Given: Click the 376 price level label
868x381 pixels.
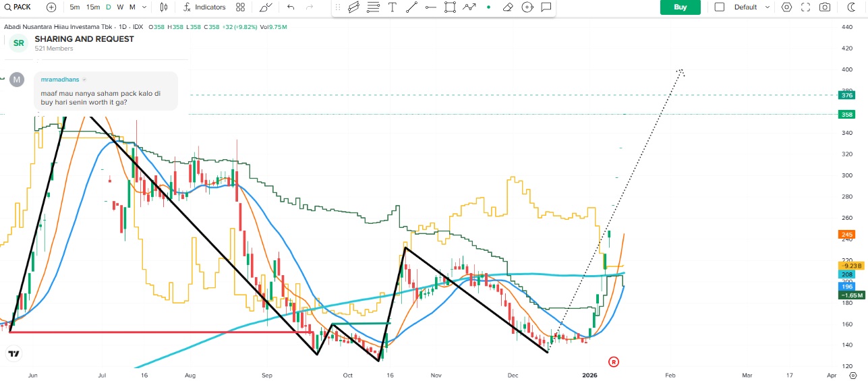Looking at the screenshot, I should coord(846,95).
